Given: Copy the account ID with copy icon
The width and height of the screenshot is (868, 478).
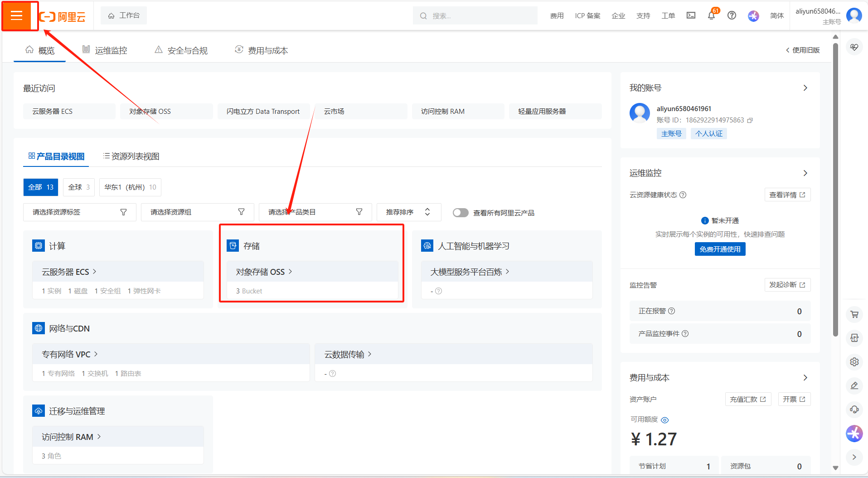Looking at the screenshot, I should coord(750,120).
